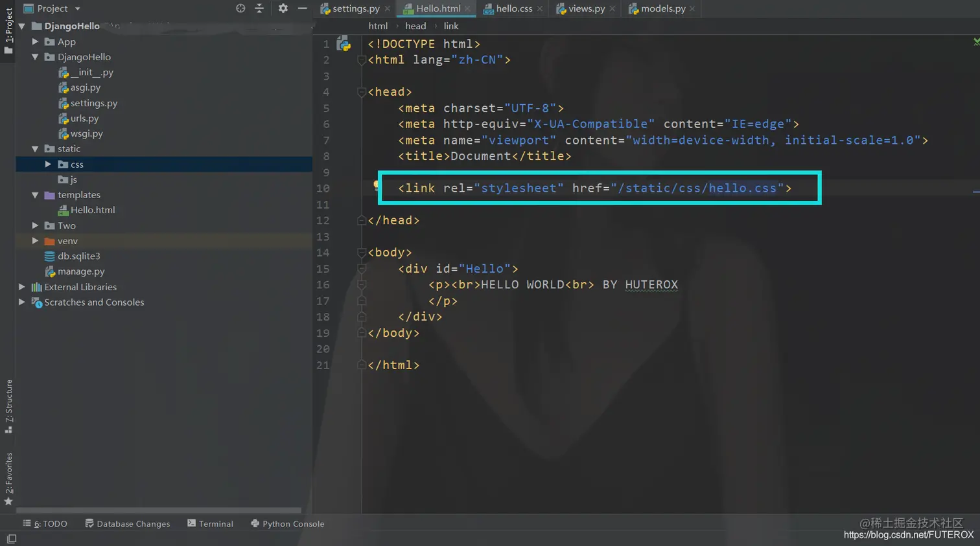Fold the head block at line 4
Screen dimensions: 980x546
[x=362, y=92]
